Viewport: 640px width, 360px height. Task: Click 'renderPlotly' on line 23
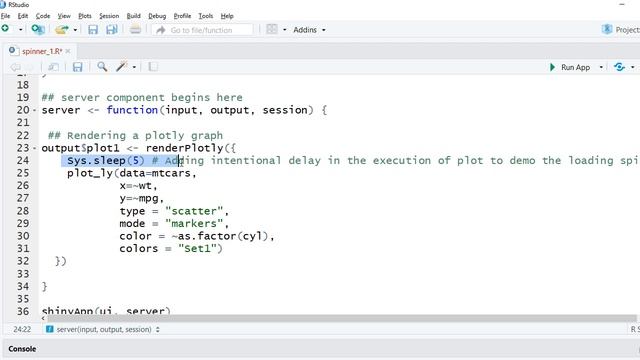coord(184,148)
